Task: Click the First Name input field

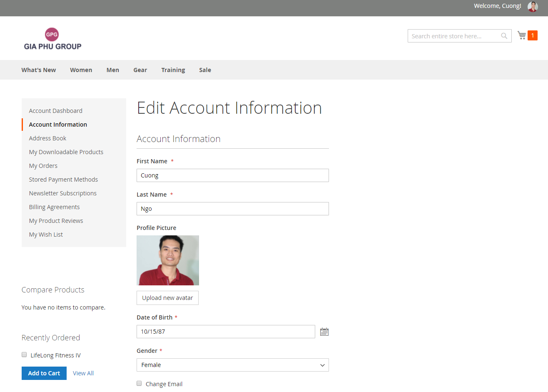Action: (x=233, y=175)
